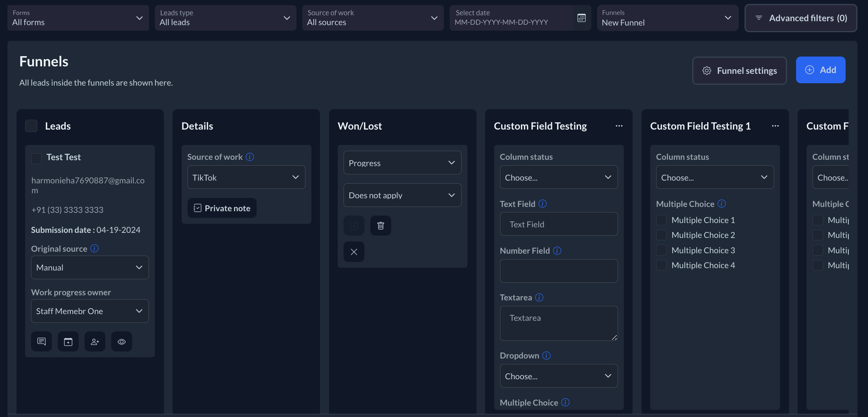868x417 pixels.
Task: Show info tooltip for Original source
Action: pyautogui.click(x=94, y=249)
